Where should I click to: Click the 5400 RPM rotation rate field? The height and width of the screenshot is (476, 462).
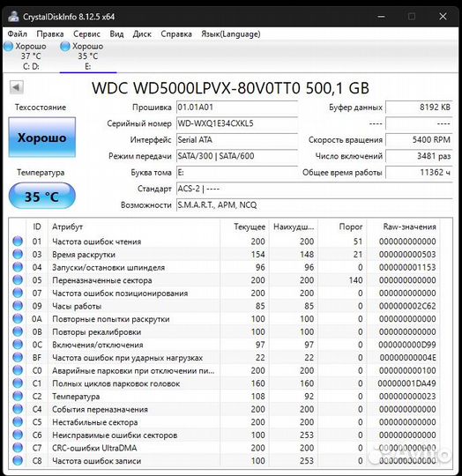[x=419, y=139]
